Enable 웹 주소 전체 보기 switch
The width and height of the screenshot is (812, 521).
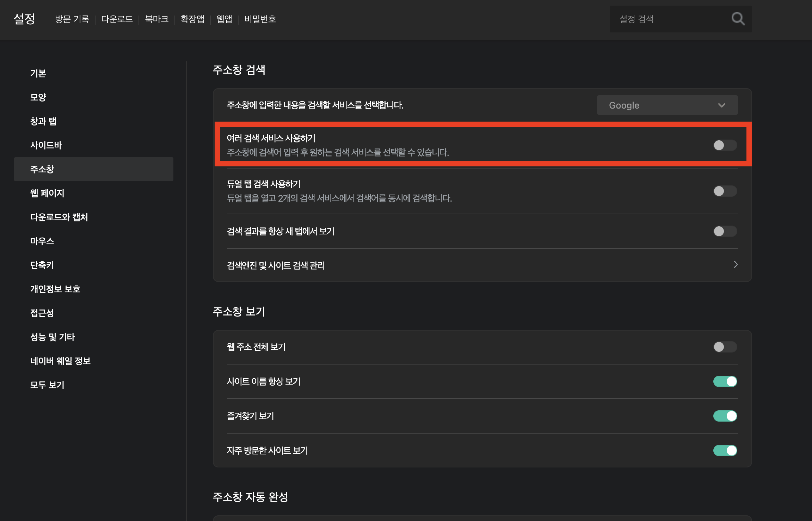[x=725, y=347]
